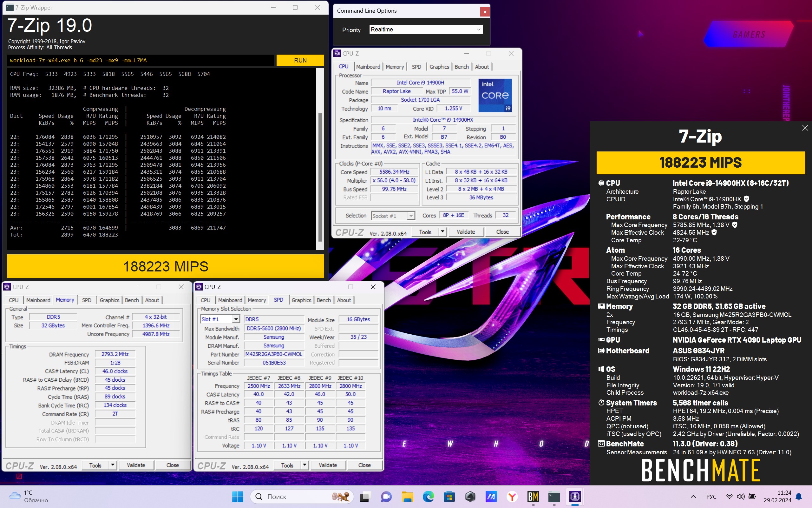Open Slot #1 dropdown in SPD window
This screenshot has height=508, width=812.
[x=220, y=319]
